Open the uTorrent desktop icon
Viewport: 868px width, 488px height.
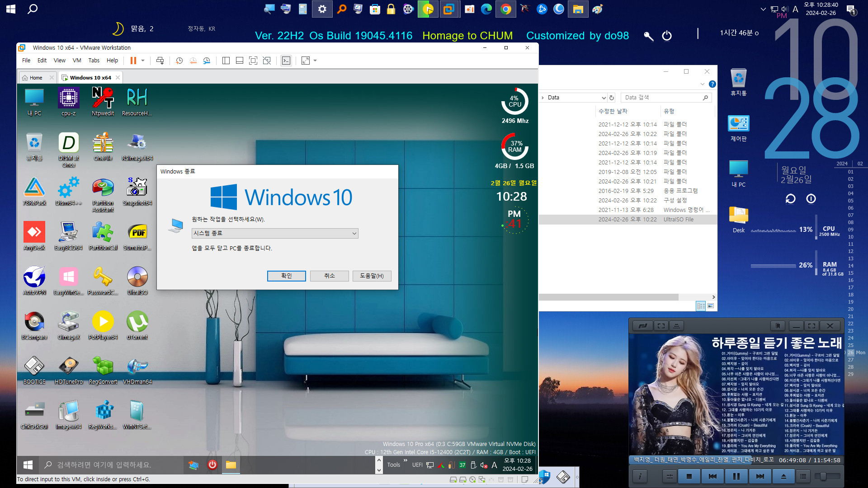click(x=137, y=325)
